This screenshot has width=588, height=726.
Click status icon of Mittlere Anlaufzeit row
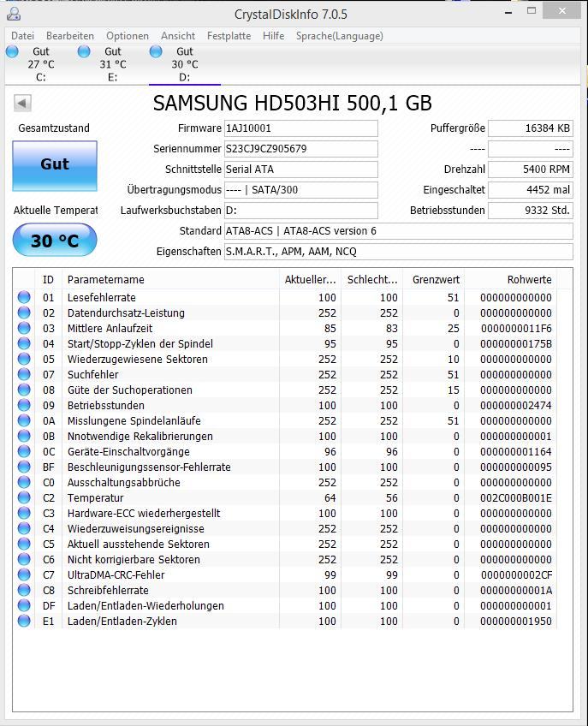coord(24,328)
